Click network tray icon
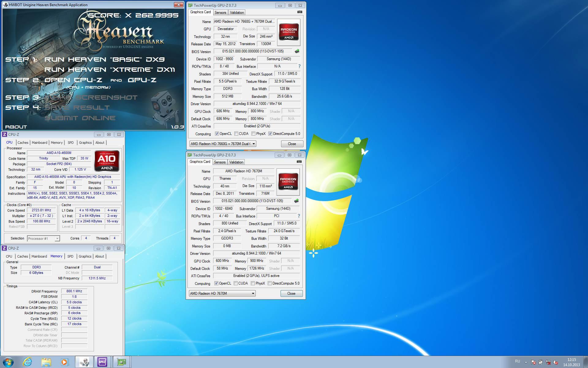The height and width of the screenshot is (368, 588). [548, 362]
